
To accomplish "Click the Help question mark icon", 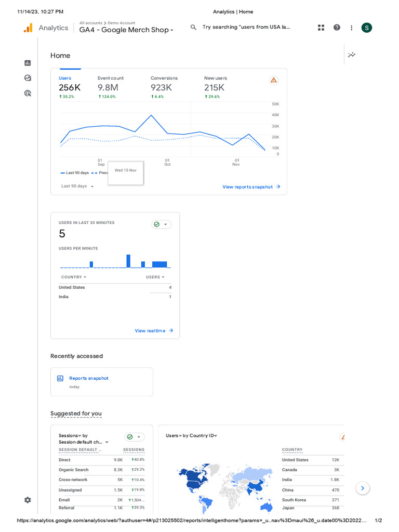I will (337, 28).
